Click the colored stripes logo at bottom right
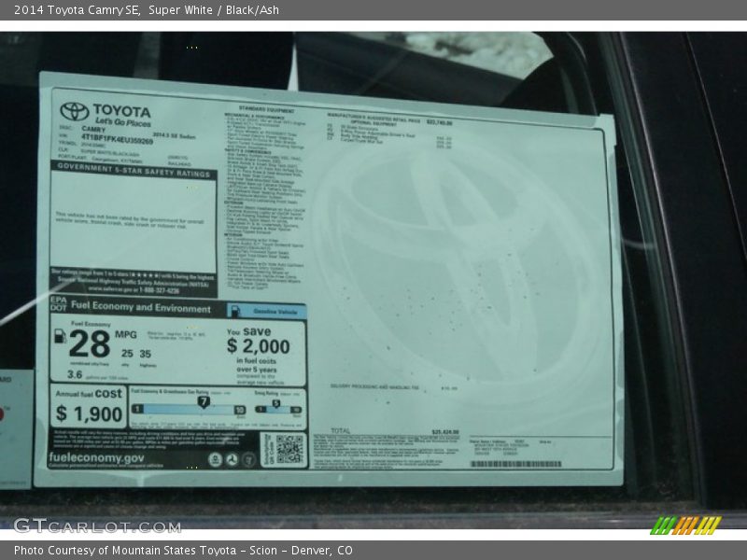The width and height of the screenshot is (747, 560). pyautogui.click(x=685, y=525)
